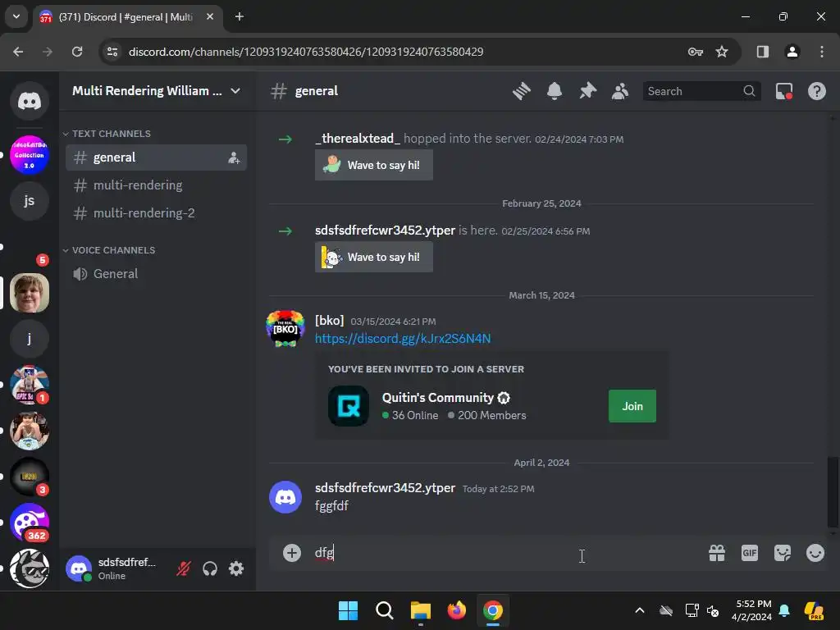Unmute the microphone
The image size is (840, 630).
tap(184, 568)
